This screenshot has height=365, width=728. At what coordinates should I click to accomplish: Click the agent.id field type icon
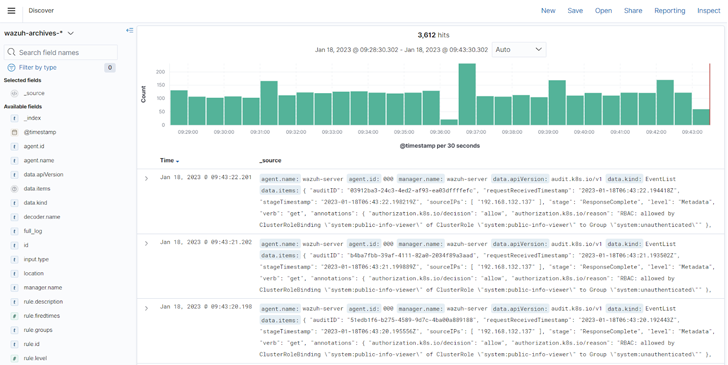pos(14,146)
